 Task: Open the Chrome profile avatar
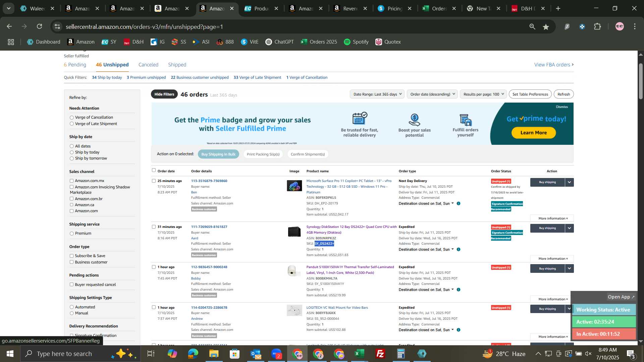[x=620, y=26]
